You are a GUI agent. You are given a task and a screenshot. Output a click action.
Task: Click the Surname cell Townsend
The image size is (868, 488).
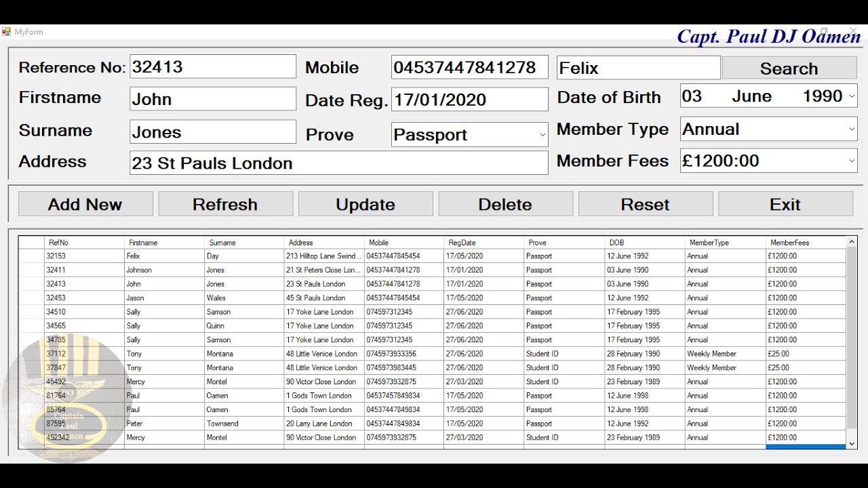tap(245, 424)
